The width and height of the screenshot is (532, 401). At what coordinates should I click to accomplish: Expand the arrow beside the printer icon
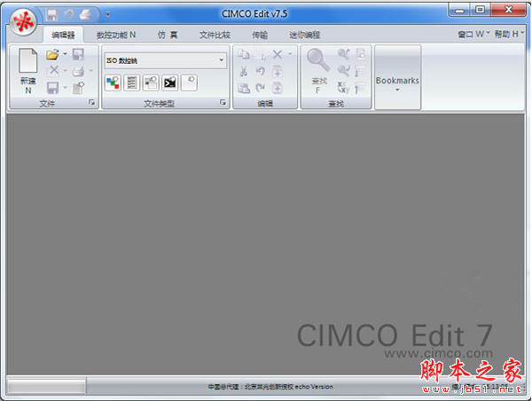[91, 71]
